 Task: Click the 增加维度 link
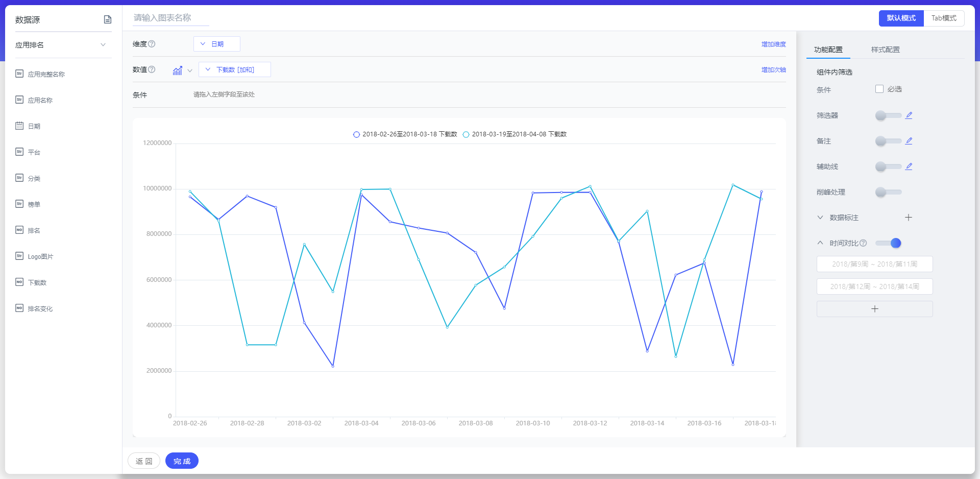click(x=773, y=44)
